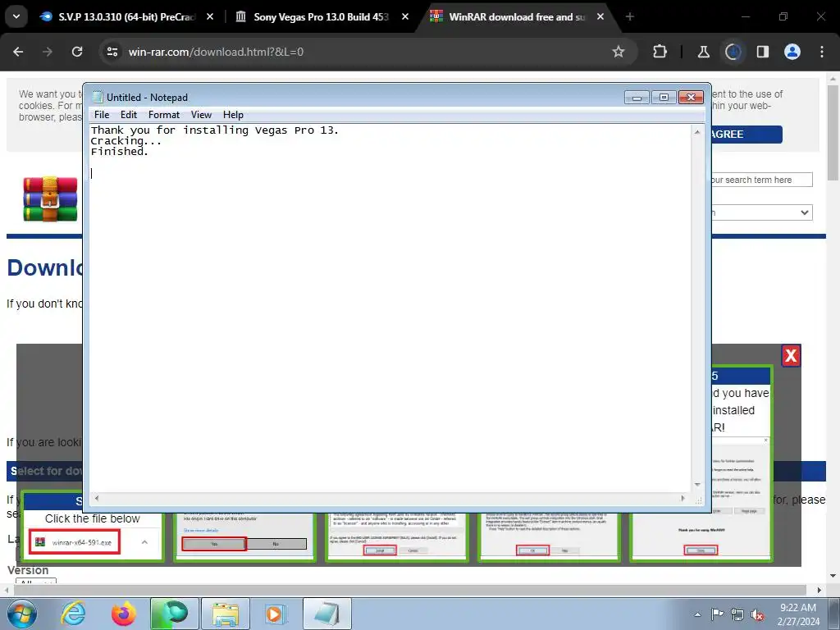The height and width of the screenshot is (630, 840).
Task: Show hidden system tray icons
Action: 697,614
